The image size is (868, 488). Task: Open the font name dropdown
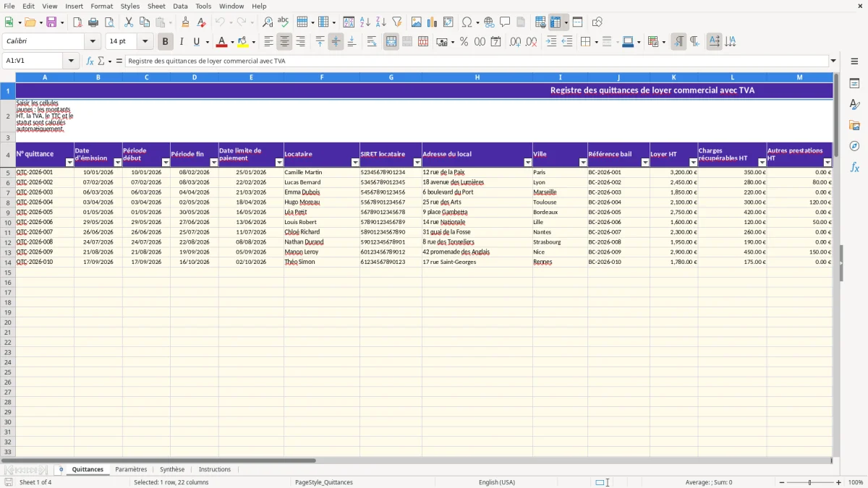click(x=93, y=42)
